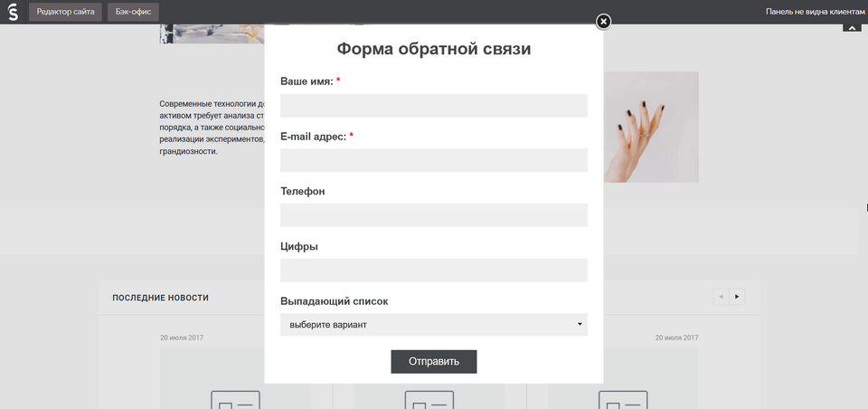Click the left 20 июля 2017 date

(x=182, y=337)
